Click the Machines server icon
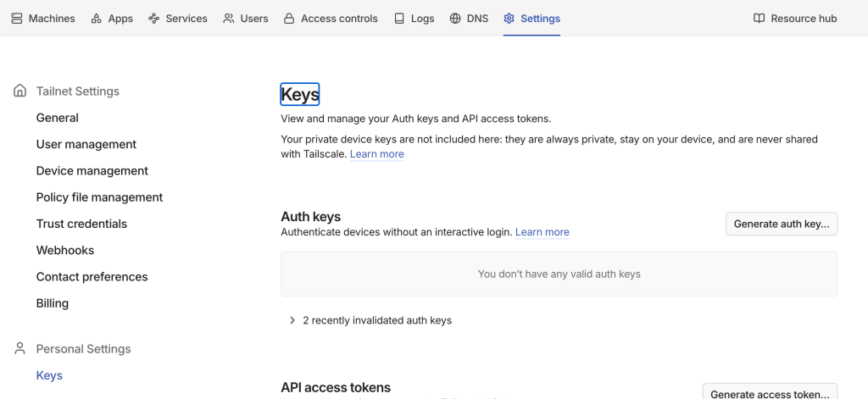This screenshot has width=868, height=399. click(17, 18)
